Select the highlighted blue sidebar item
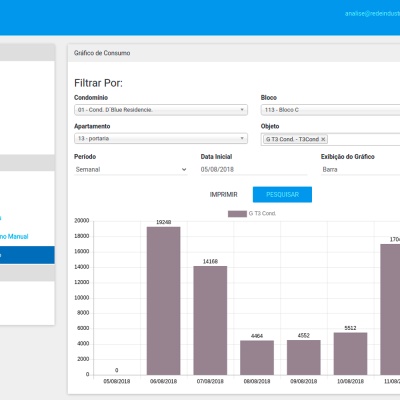The height and width of the screenshot is (400, 400). pyautogui.click(x=27, y=255)
